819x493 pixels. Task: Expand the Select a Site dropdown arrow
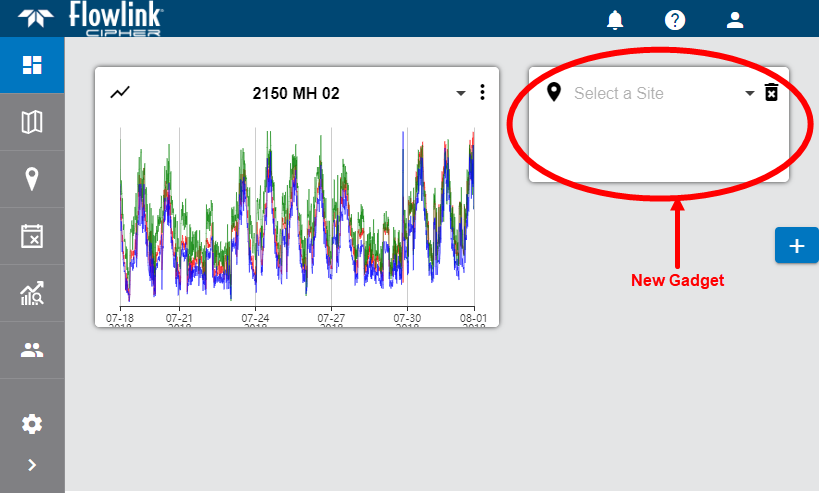749,93
